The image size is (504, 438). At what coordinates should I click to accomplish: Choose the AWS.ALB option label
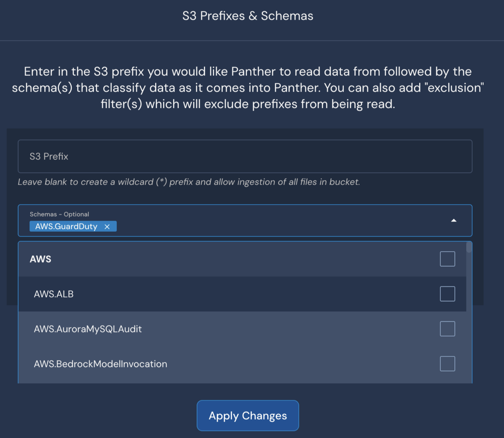pyautogui.click(x=54, y=294)
